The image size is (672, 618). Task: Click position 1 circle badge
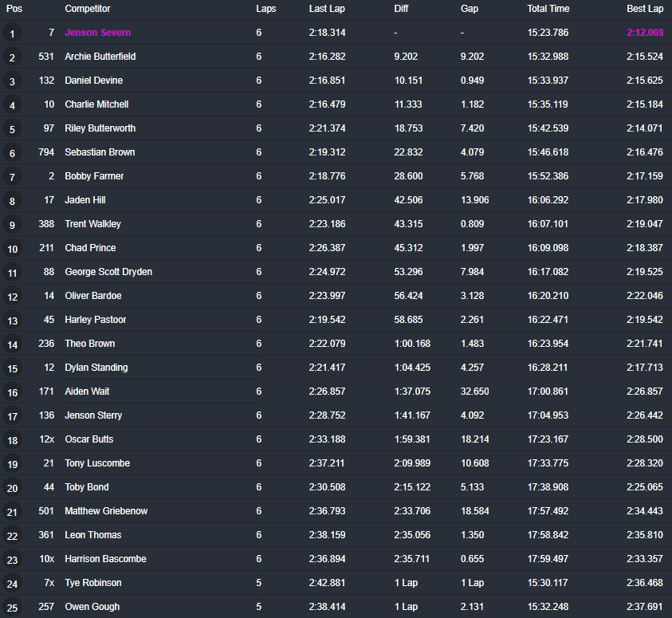(x=12, y=33)
